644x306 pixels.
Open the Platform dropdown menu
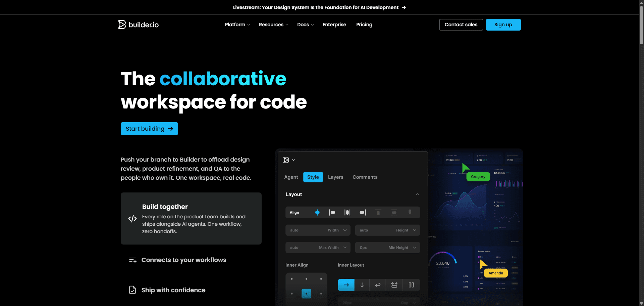coord(237,25)
